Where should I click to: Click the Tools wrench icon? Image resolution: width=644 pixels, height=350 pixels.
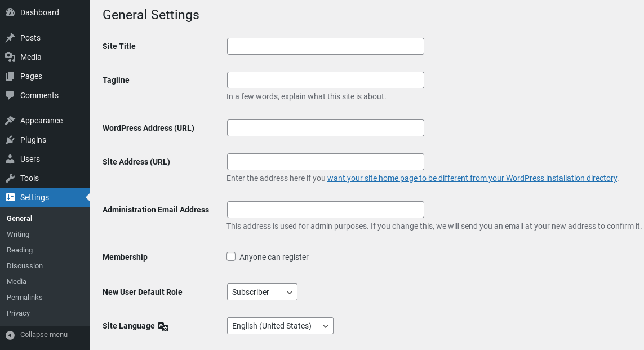10,178
